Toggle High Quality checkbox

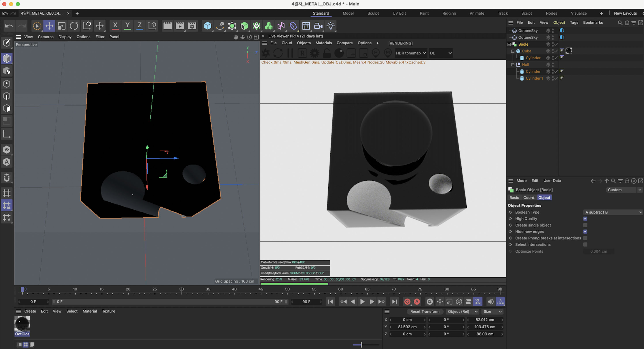(585, 219)
